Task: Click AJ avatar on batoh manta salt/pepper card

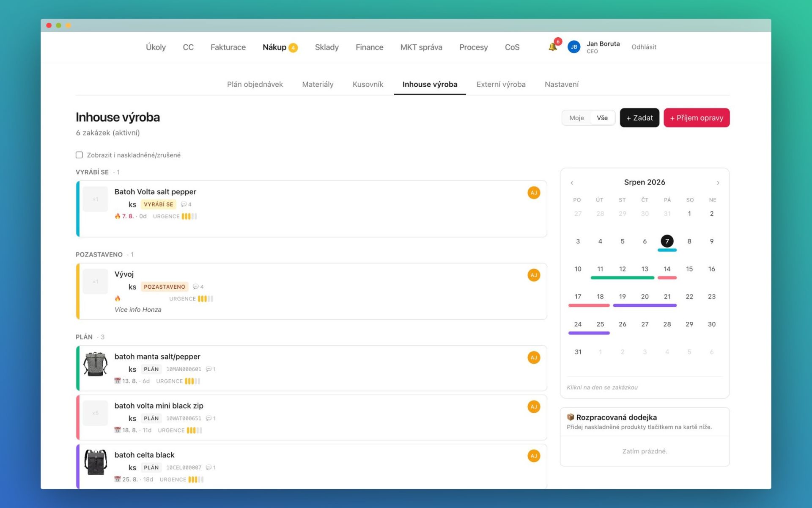Action: coord(534,358)
